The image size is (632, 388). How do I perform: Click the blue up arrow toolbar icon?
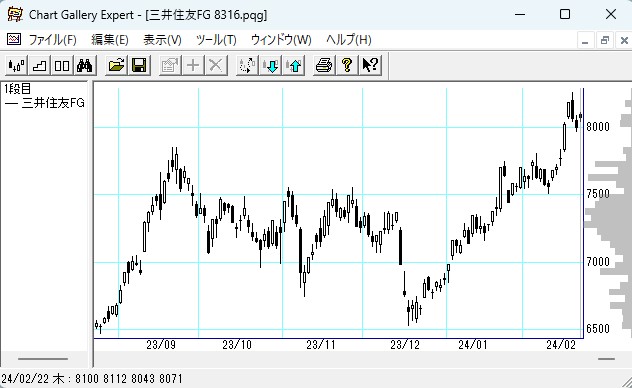point(294,65)
